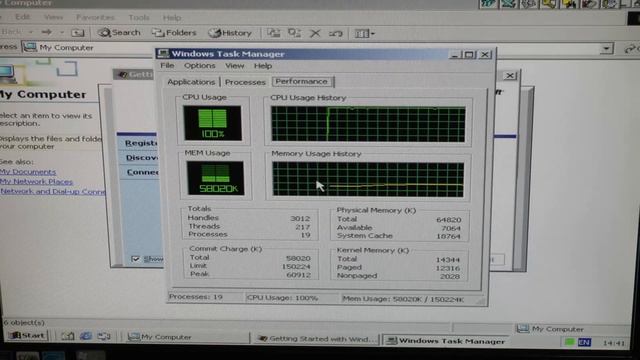Click status bar Mem Usage: 58020K / 150224K
Image resolution: width=640 pixels, height=360 pixels.
[403, 299]
